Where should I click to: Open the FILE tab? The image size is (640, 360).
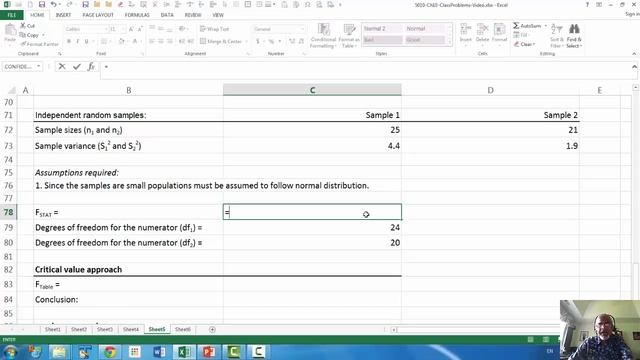point(11,15)
